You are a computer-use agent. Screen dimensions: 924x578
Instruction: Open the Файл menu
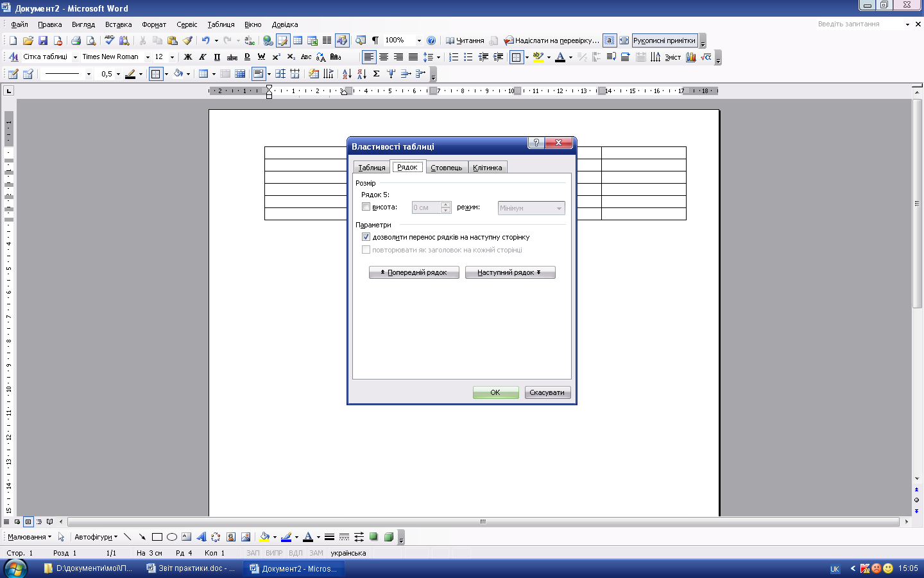click(19, 24)
